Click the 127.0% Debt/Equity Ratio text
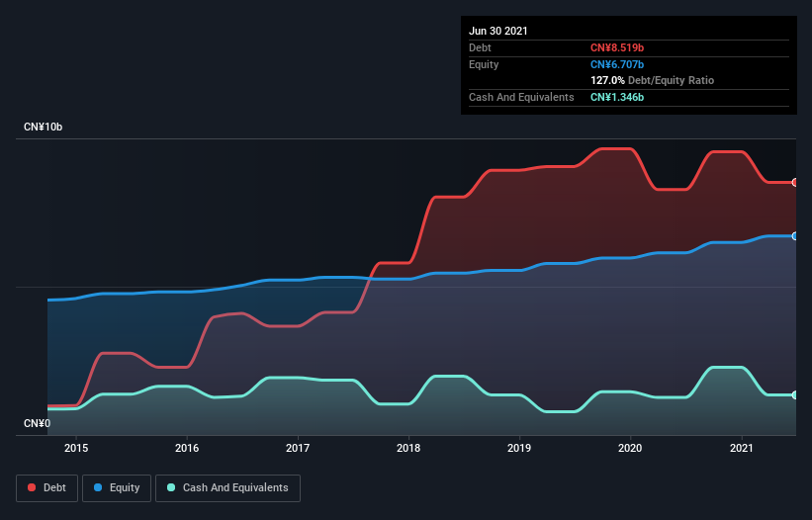The width and height of the screenshot is (812, 520). (x=653, y=80)
